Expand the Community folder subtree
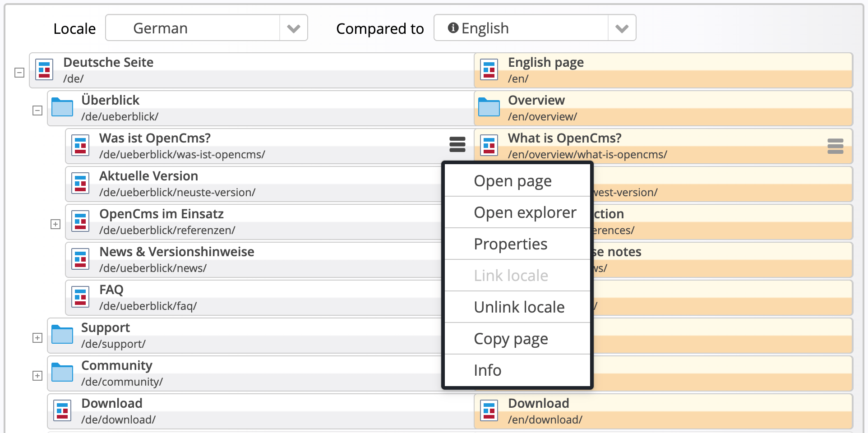The image size is (868, 433). [x=37, y=375]
